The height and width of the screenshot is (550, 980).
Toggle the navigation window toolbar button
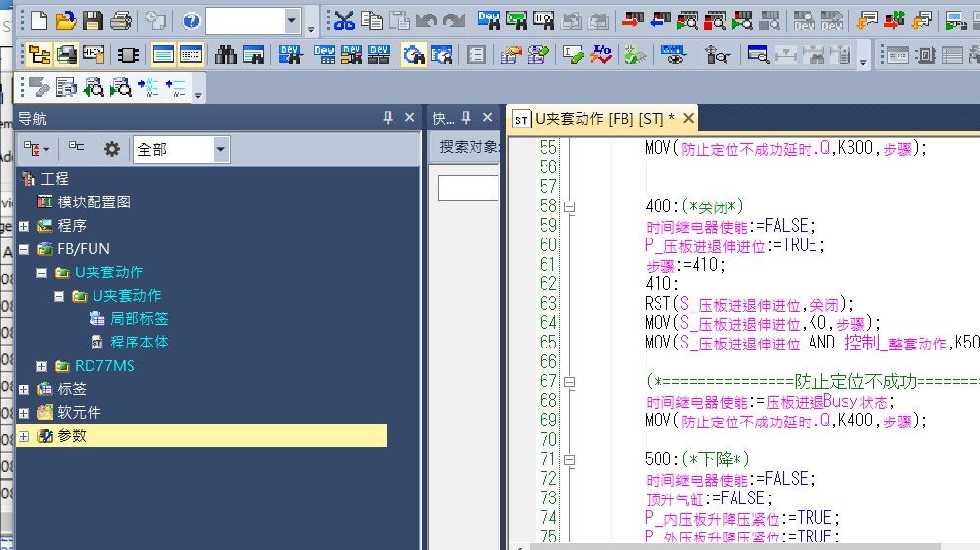coord(39,55)
